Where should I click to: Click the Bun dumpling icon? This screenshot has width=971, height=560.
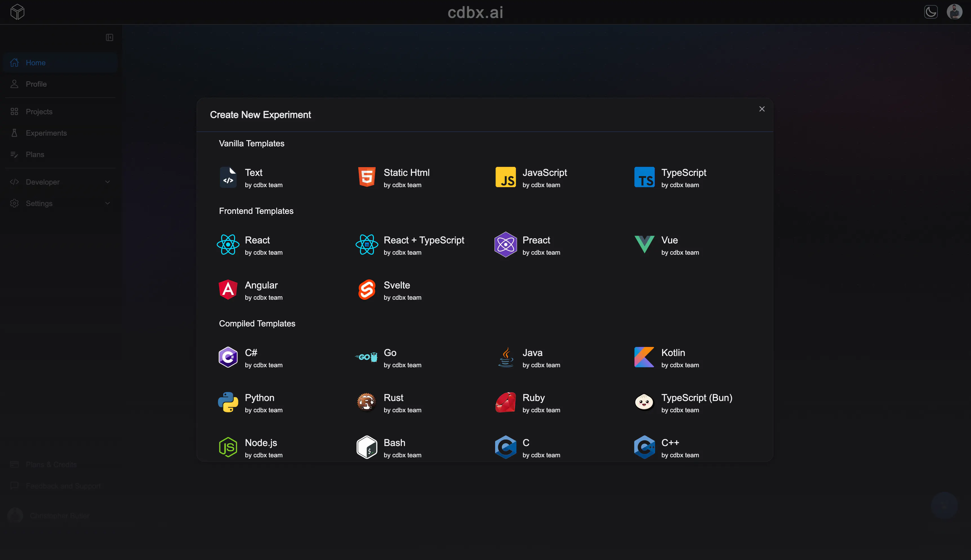tap(644, 403)
